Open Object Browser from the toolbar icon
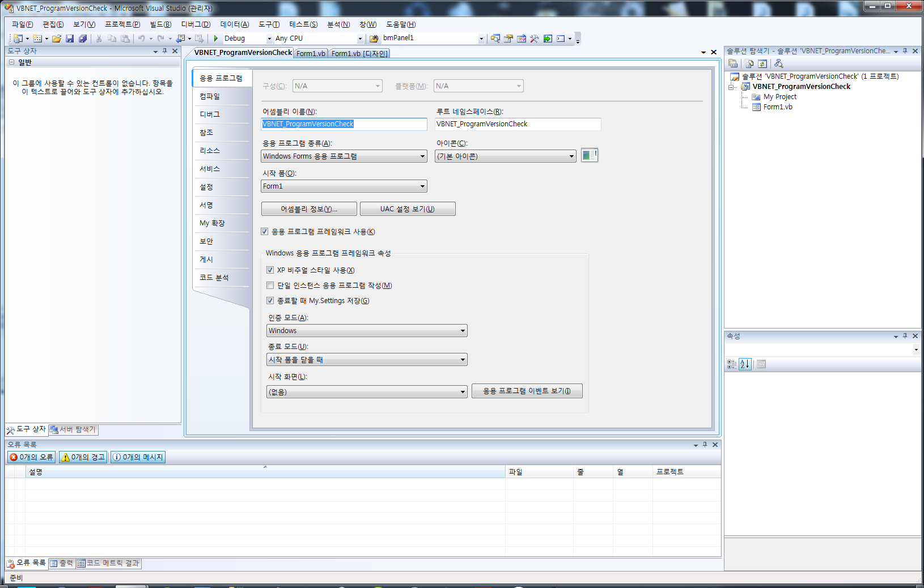The height and width of the screenshot is (588, 924). (522, 39)
